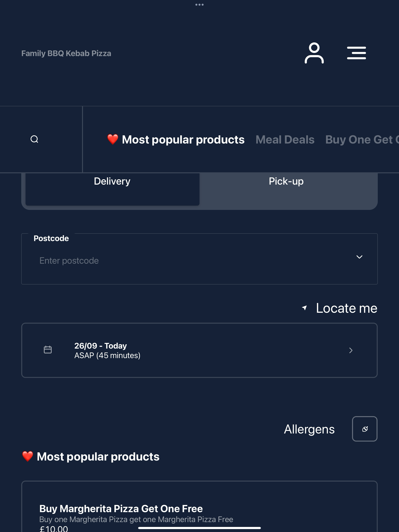The image size is (399, 532).
Task: Open the allergens filter icon button
Action: point(365,429)
